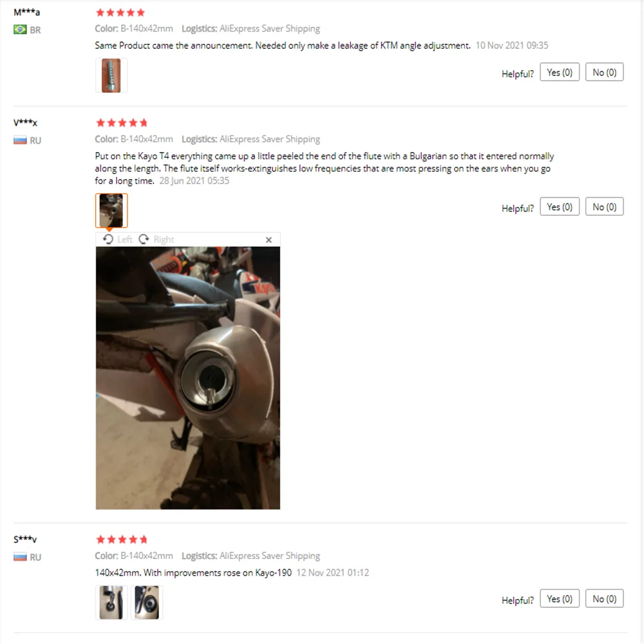Close the expanded review photo
Viewport: 644px width, 644px height.
269,240
